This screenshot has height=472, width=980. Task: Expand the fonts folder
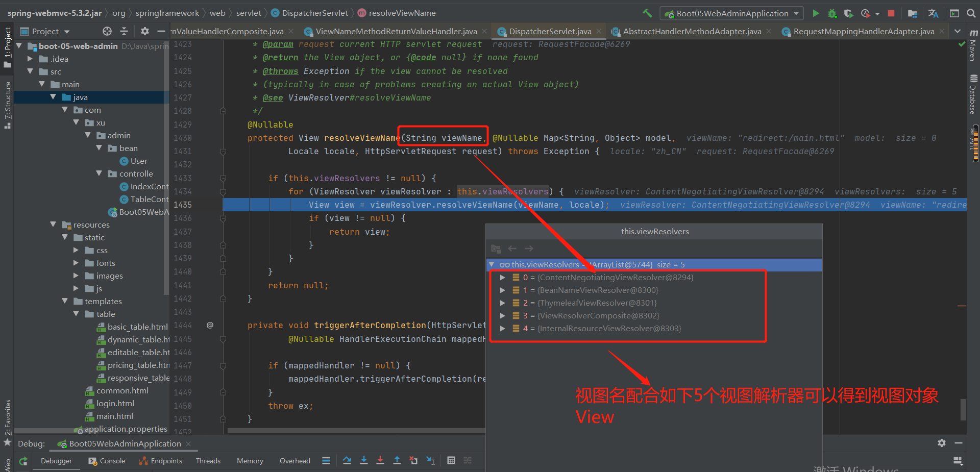tap(76, 263)
